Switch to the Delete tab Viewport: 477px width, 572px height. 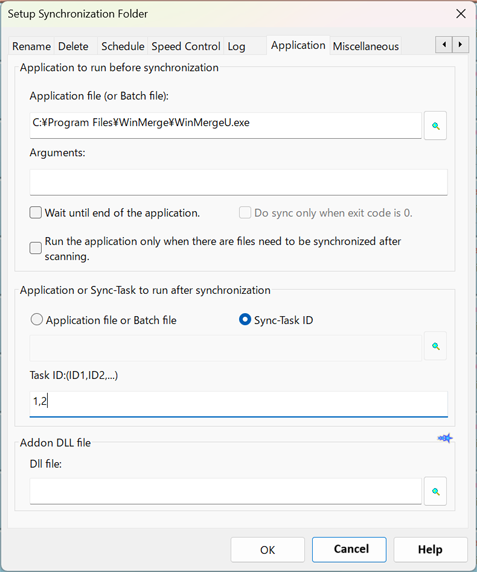coord(73,46)
